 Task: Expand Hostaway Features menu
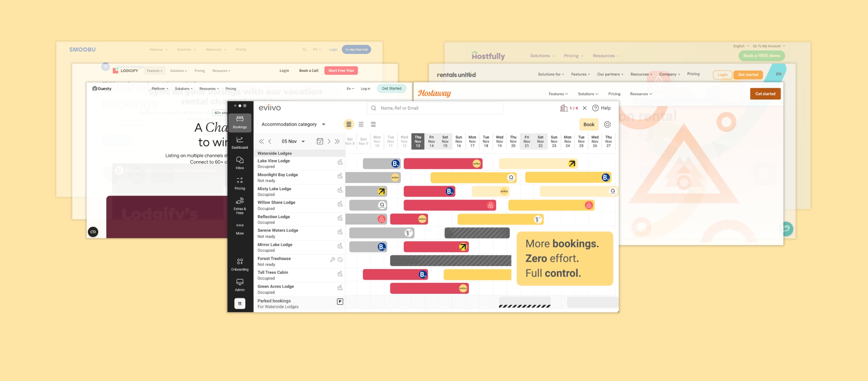pyautogui.click(x=558, y=94)
